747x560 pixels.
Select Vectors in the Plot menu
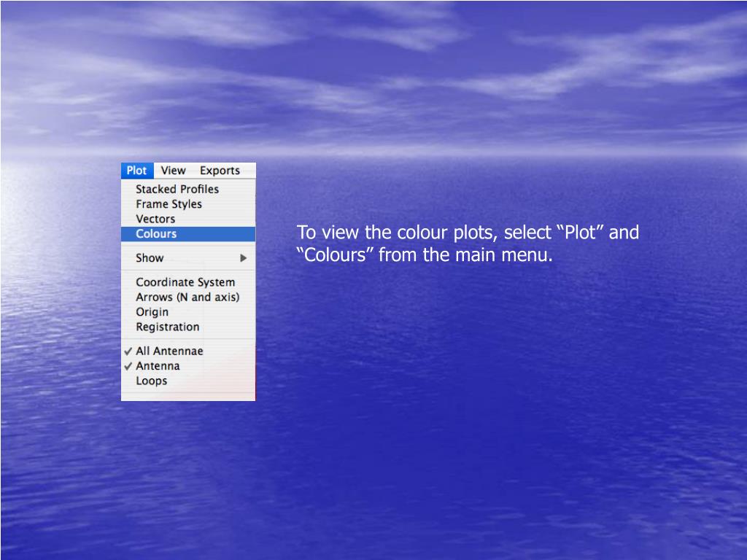click(x=188, y=219)
